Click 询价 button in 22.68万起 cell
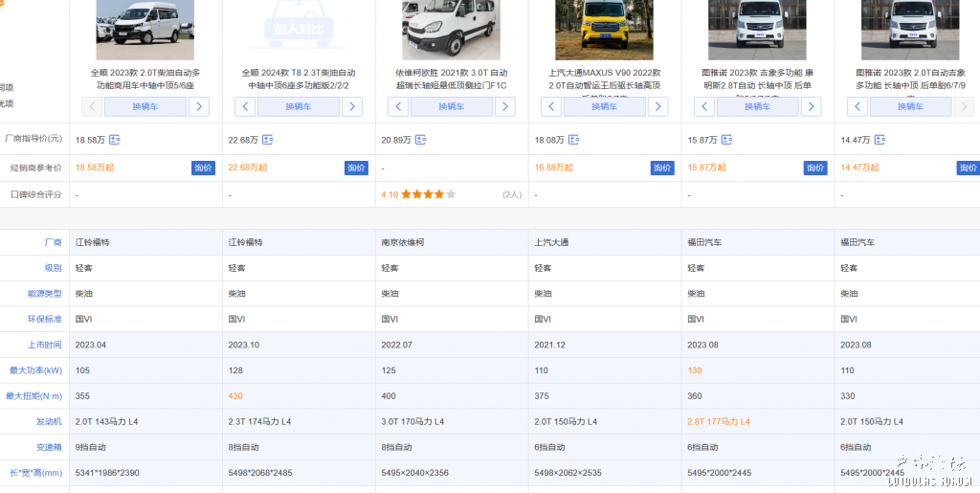This screenshot has height=493, width=980. (x=356, y=168)
